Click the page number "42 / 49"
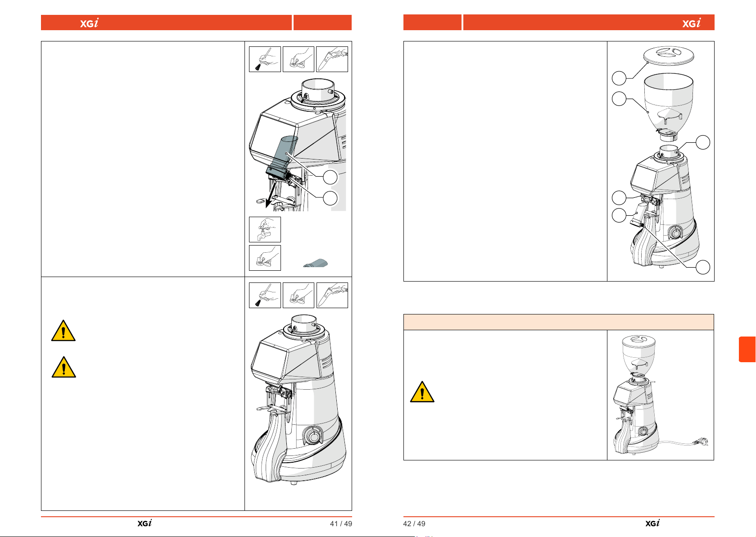This screenshot has height=537, width=756. click(x=414, y=523)
